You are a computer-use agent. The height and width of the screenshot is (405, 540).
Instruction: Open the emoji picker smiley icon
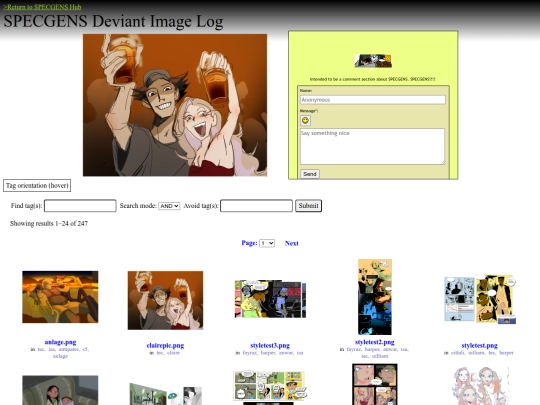[x=305, y=121]
